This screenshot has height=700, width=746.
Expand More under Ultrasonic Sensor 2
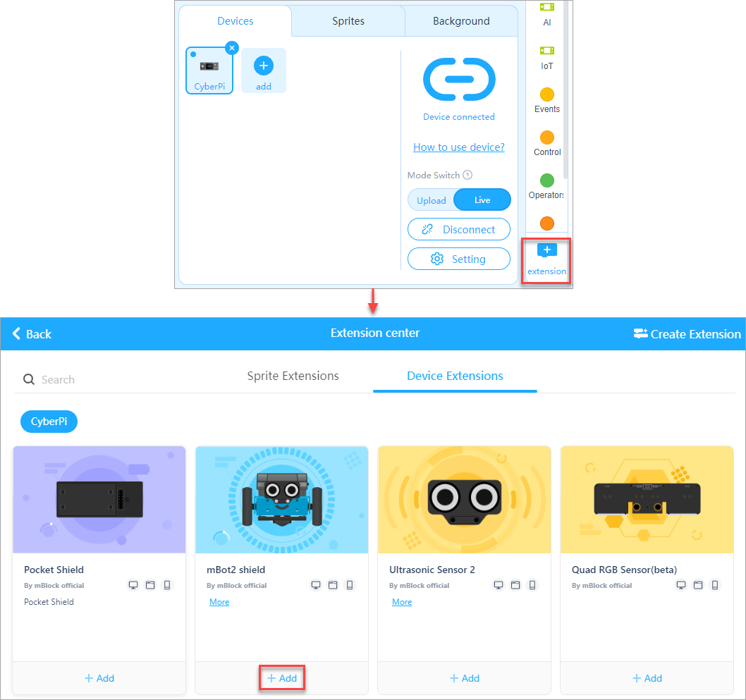point(402,602)
